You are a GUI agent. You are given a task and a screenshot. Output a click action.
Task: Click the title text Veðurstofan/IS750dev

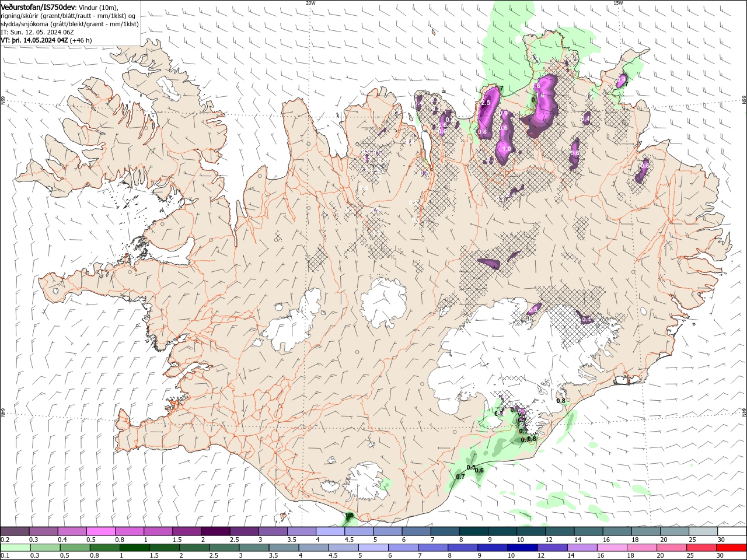pyautogui.click(x=38, y=6)
